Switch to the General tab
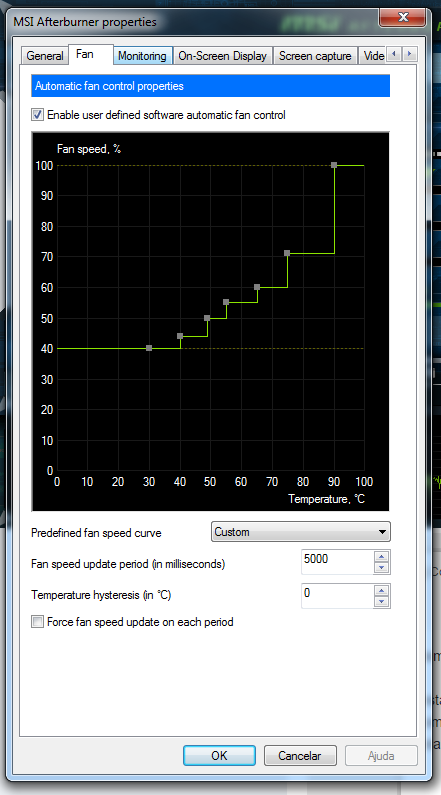 pyautogui.click(x=45, y=56)
